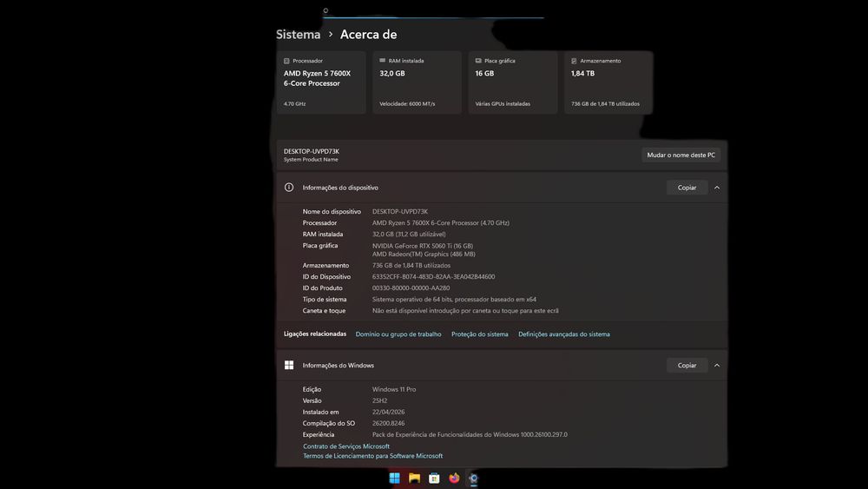
Task: Open Firefox from the taskbar
Action: 454,478
